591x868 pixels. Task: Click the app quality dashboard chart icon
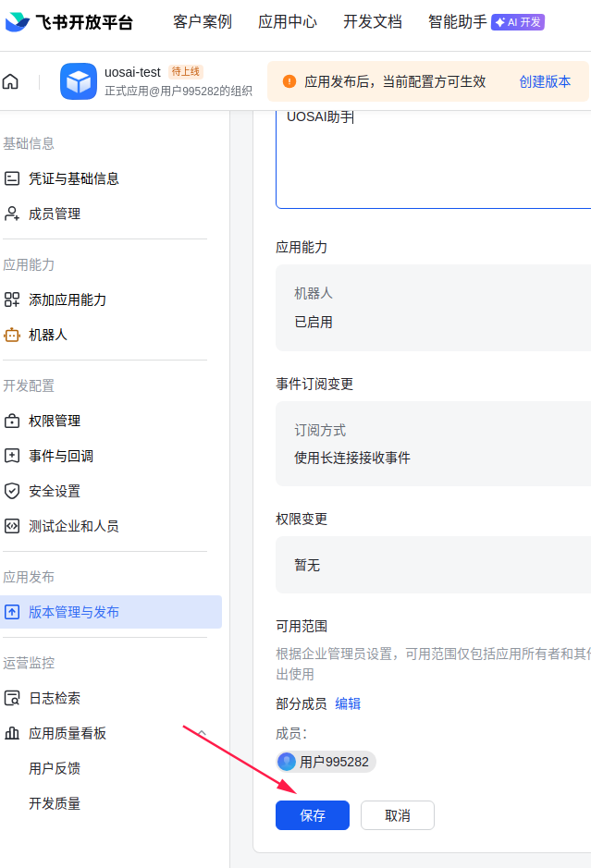point(12,733)
